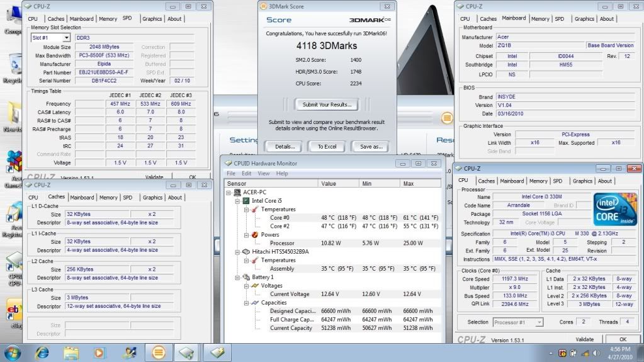The height and width of the screenshot is (362, 644).
Task: Switch to SPD tab in bottom-right CPU-Z CPU window
Action: (557, 181)
